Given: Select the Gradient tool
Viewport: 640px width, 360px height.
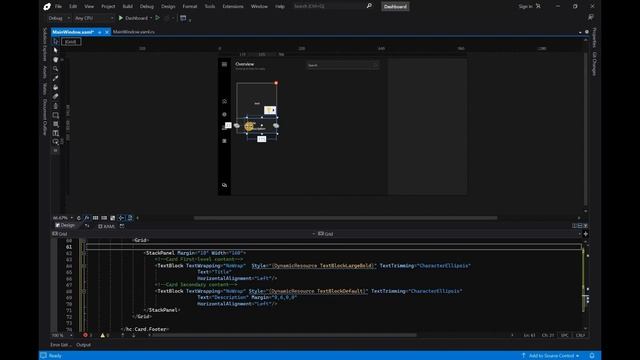Looking at the screenshot, I should coord(56,97).
